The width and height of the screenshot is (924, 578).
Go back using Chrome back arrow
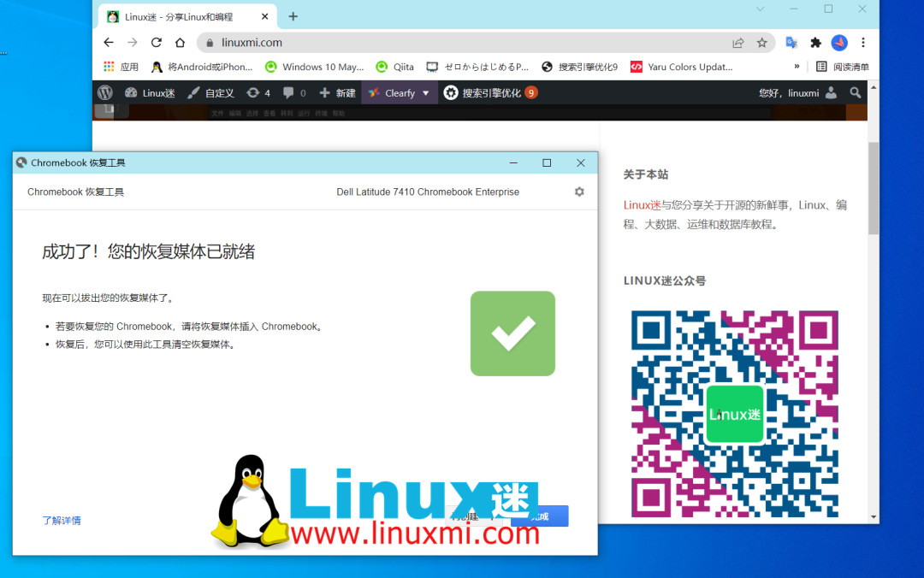(109, 43)
